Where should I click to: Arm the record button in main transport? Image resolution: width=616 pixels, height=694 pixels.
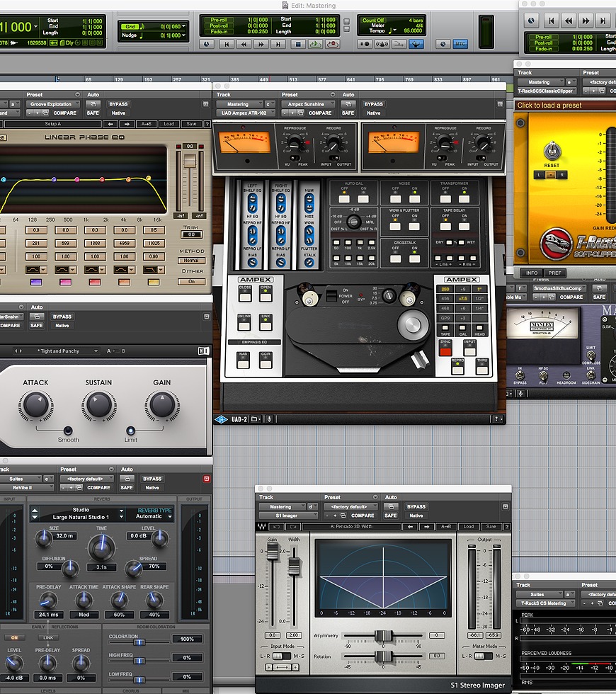(x=332, y=44)
